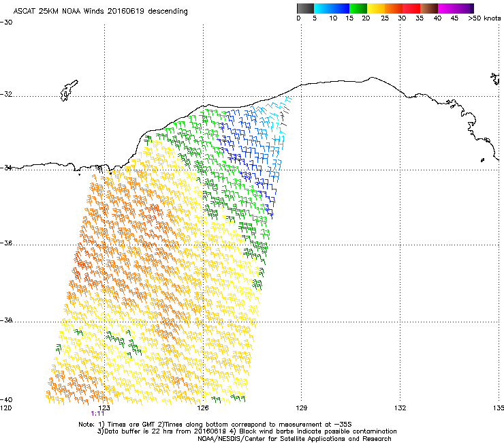504x443 pixels.
Task: Click the "132" longitude axis label
Action: tap(400, 408)
